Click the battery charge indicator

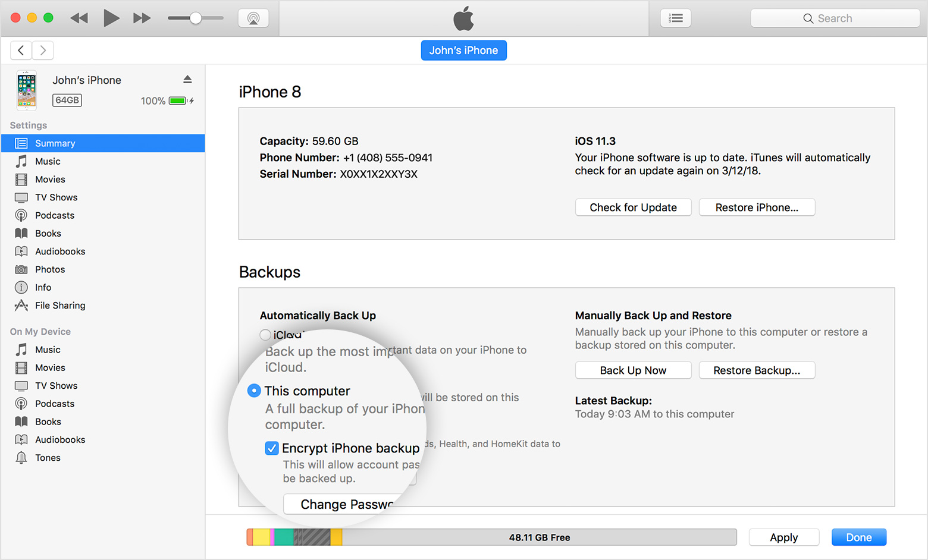[181, 101]
